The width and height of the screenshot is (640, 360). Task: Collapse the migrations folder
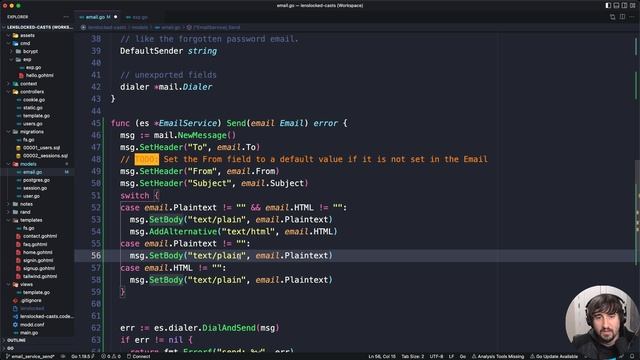[31, 132]
